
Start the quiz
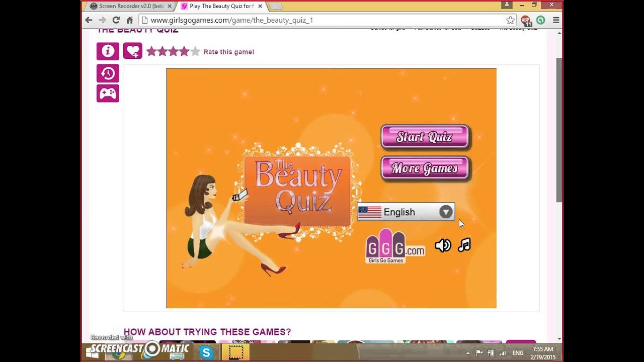[425, 137]
